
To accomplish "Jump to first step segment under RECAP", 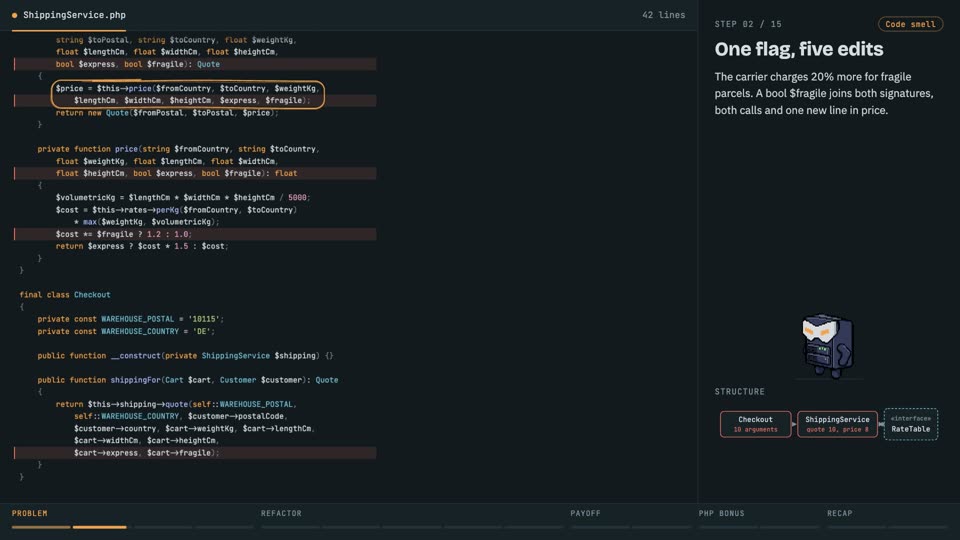I will tap(856, 527).
